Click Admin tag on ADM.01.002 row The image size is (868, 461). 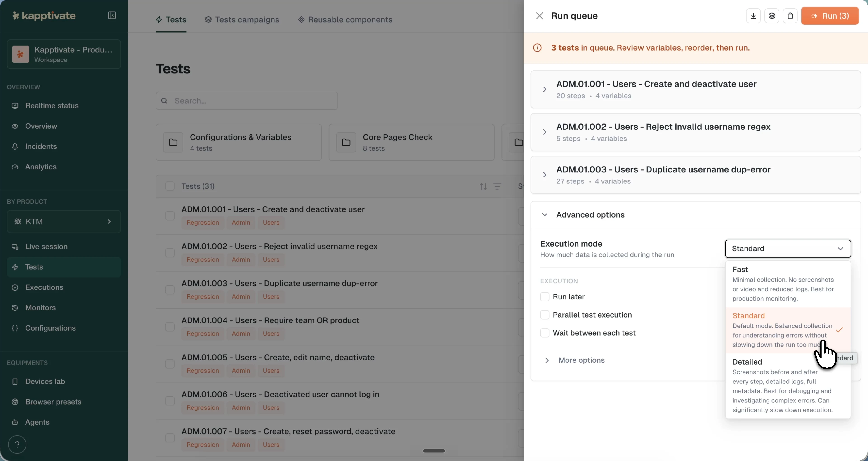241,260
